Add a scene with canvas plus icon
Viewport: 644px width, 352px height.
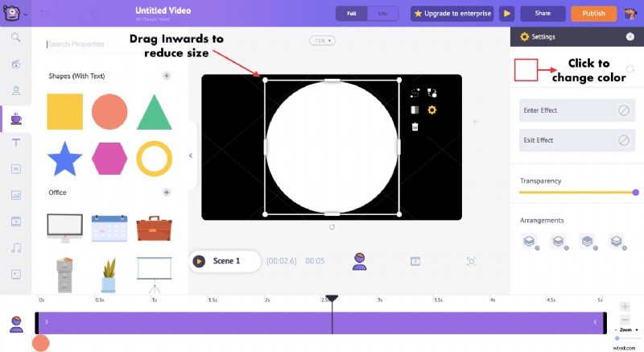tap(475, 122)
